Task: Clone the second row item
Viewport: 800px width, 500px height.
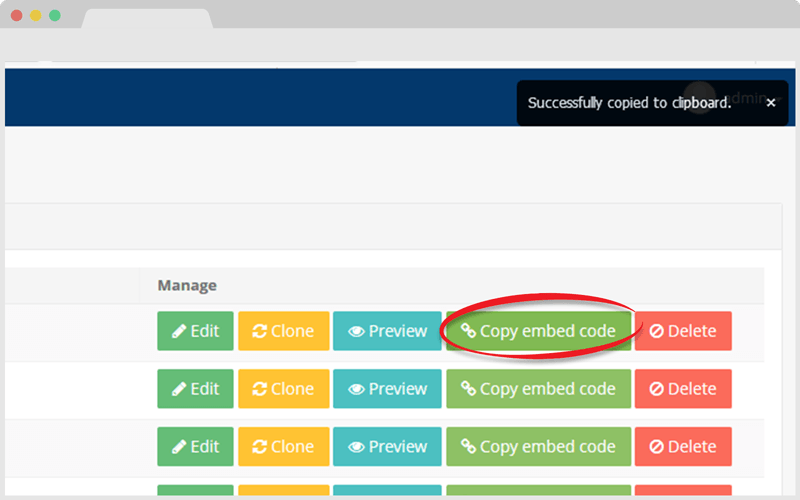Action: point(283,389)
